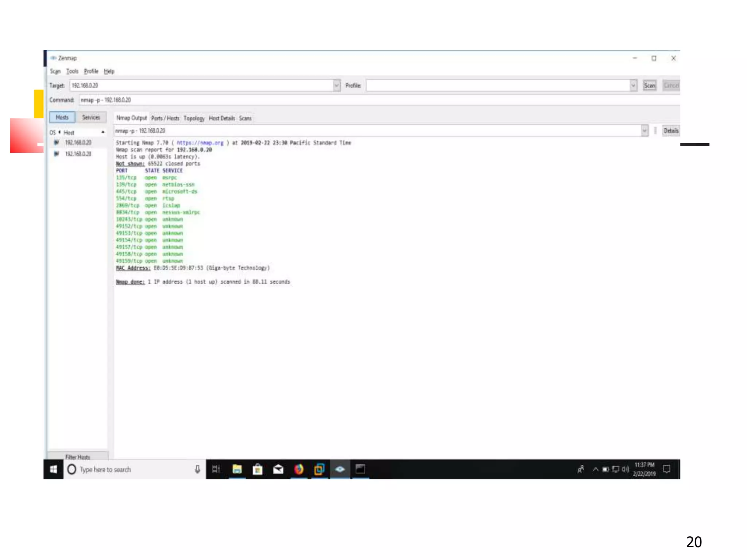Open Microsoft Store from the taskbar

tap(258, 469)
